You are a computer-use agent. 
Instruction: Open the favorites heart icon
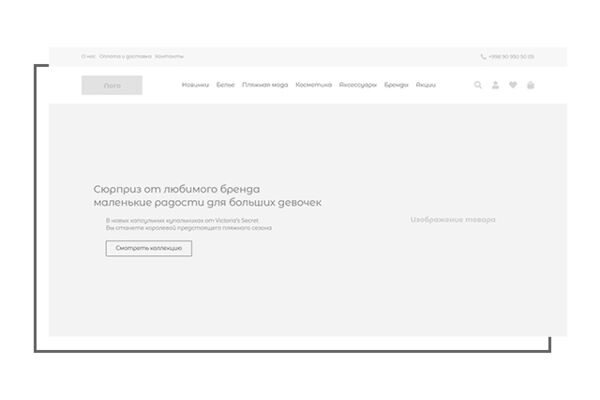pos(513,85)
